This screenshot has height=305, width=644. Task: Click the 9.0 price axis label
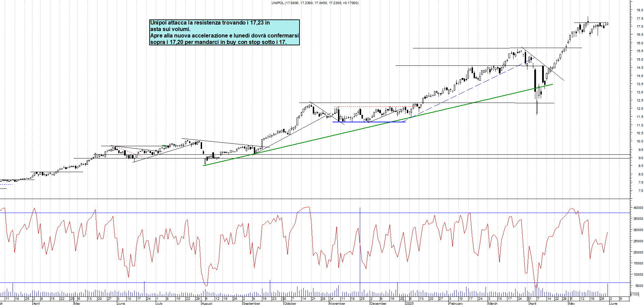pos(641,158)
